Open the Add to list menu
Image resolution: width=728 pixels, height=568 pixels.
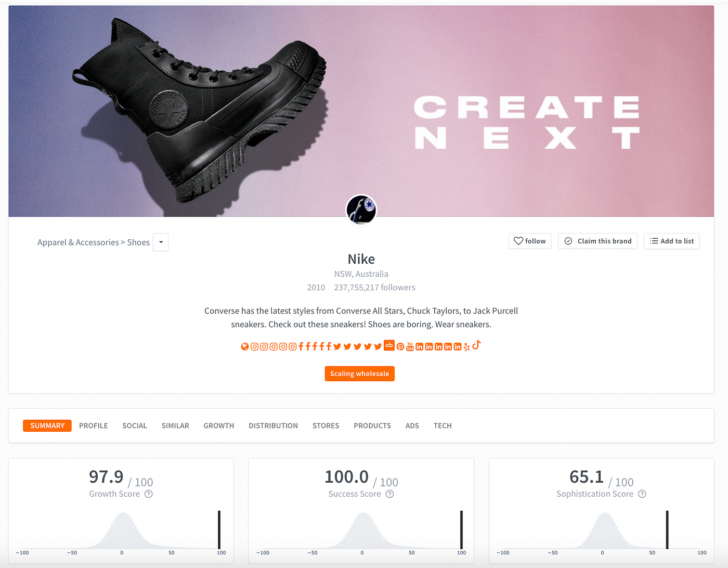pos(672,241)
